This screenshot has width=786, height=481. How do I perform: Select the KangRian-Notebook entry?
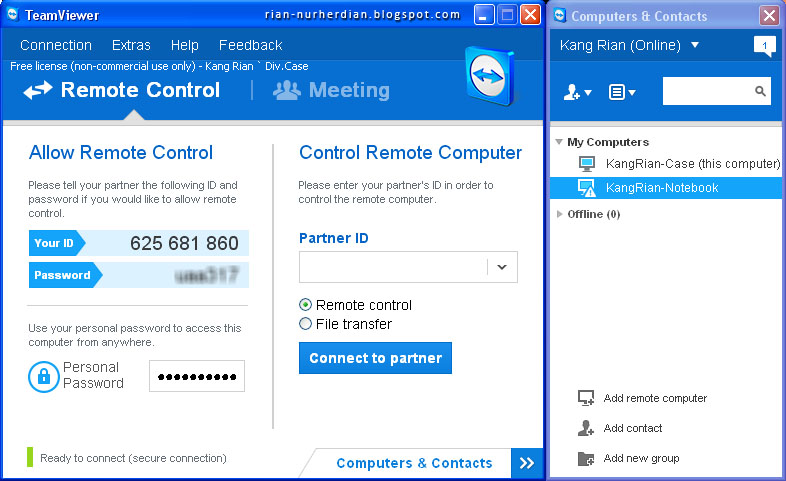click(x=666, y=188)
